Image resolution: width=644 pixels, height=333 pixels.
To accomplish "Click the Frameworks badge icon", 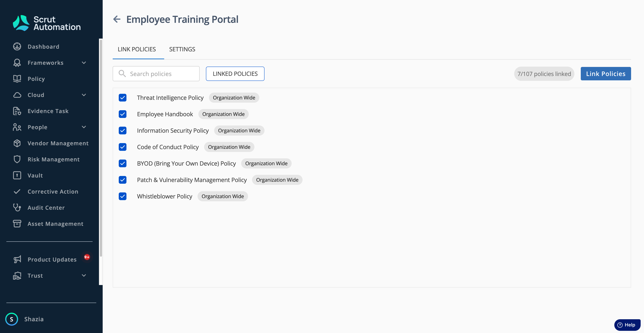I will tap(17, 63).
